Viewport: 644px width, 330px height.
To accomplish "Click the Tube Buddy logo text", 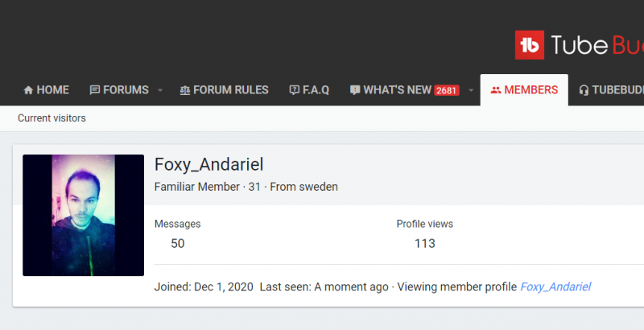I will pyautogui.click(x=597, y=45).
